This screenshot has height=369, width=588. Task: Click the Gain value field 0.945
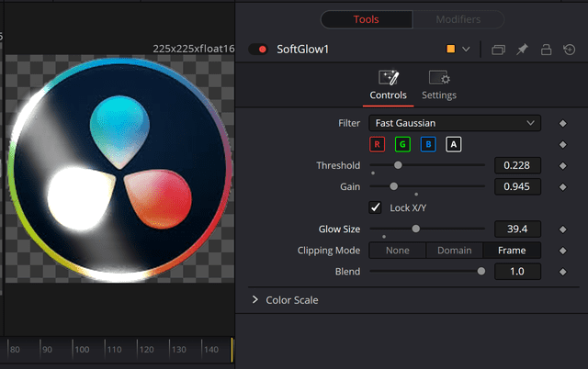pos(517,186)
